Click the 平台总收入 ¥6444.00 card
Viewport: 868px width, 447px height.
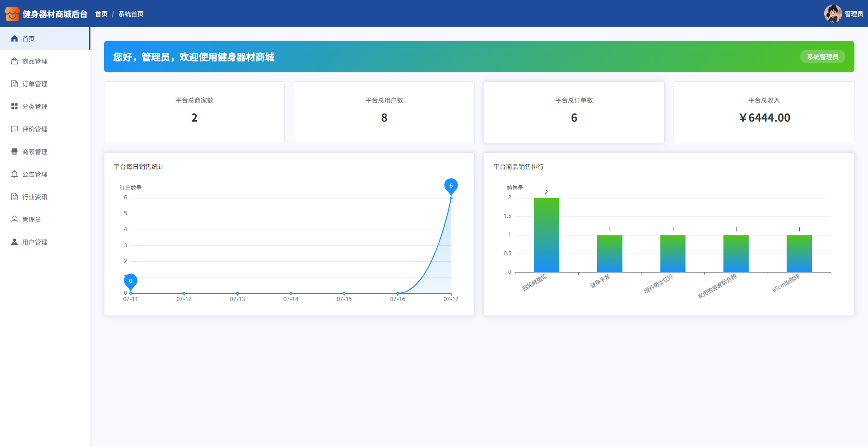[764, 112]
